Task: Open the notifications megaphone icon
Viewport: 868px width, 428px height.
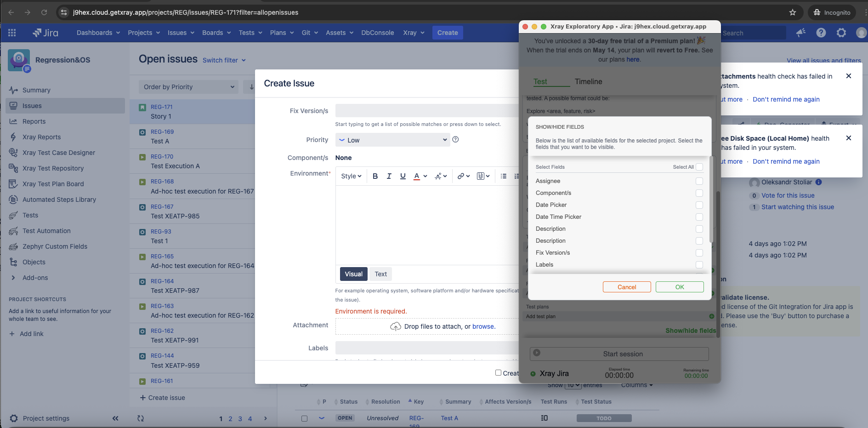Action: (801, 33)
